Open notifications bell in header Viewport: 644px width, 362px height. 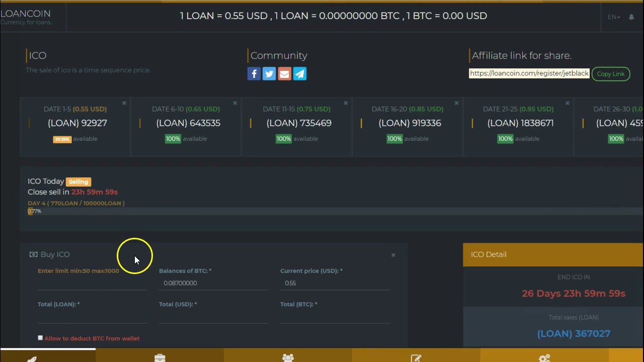[x=631, y=17]
